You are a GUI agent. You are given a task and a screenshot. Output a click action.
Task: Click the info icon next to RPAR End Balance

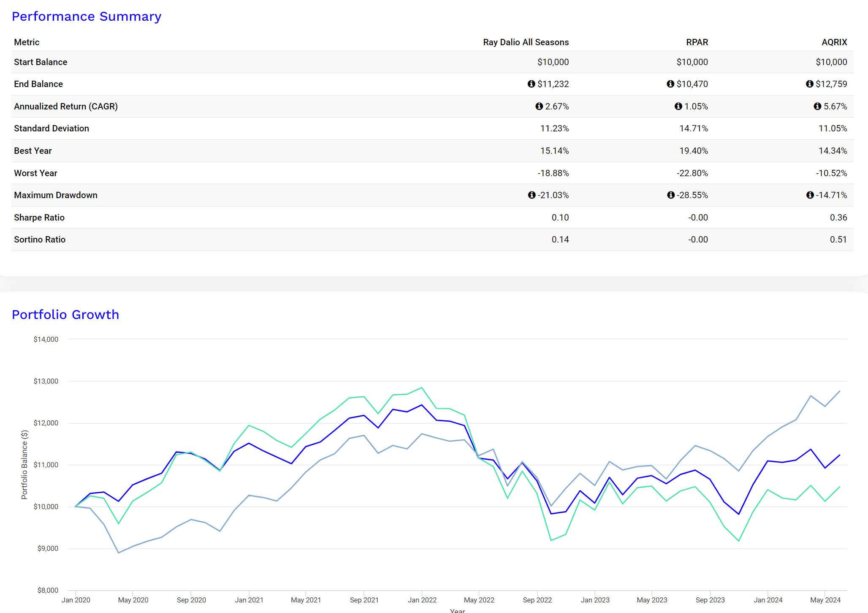pyautogui.click(x=671, y=84)
